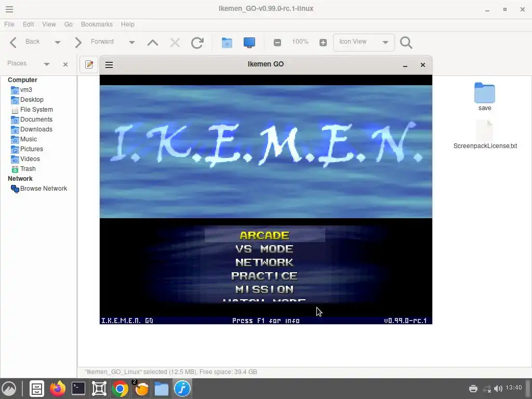This screenshot has height=399, width=532.
Task: Open the Ikemen GO window hamburger menu
Action: click(109, 65)
